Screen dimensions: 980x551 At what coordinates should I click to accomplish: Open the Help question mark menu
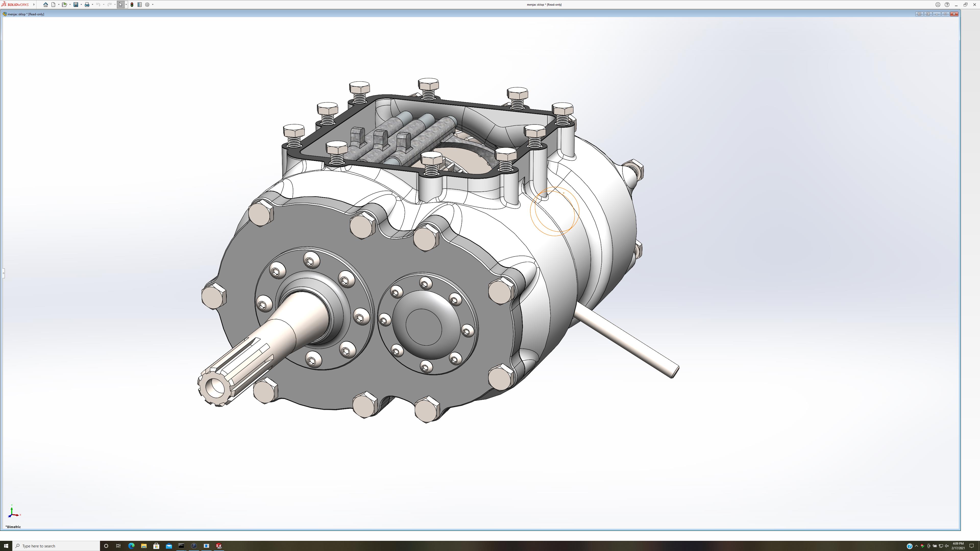point(947,5)
